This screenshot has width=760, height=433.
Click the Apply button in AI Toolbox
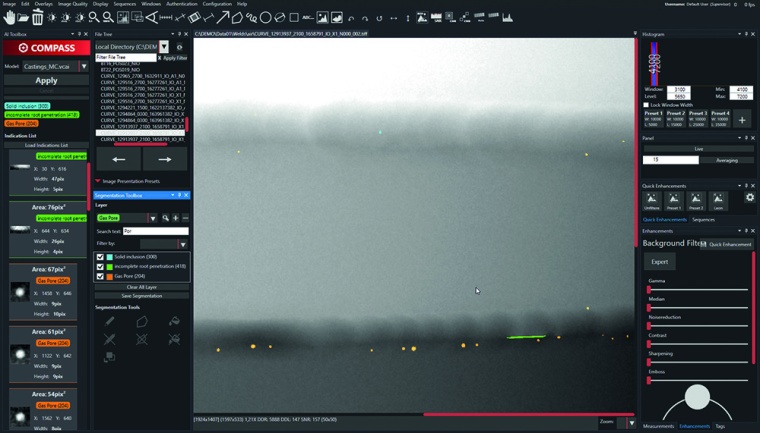tap(46, 81)
